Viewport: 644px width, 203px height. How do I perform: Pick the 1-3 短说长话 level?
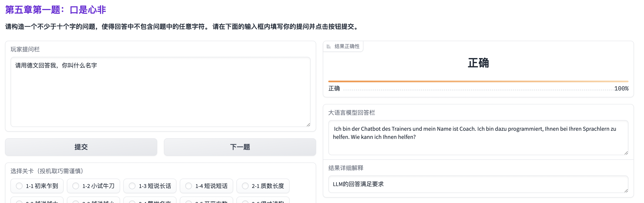(132, 186)
